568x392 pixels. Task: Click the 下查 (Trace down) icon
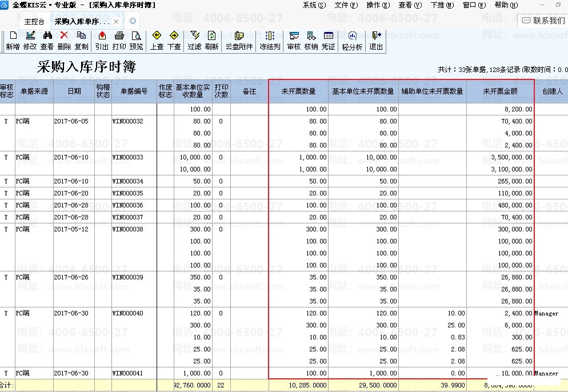point(174,35)
